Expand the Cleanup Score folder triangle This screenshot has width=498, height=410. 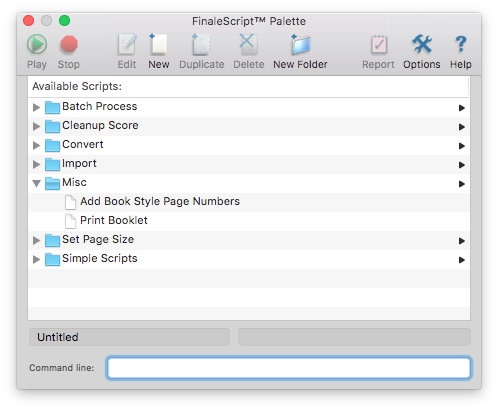(x=36, y=126)
